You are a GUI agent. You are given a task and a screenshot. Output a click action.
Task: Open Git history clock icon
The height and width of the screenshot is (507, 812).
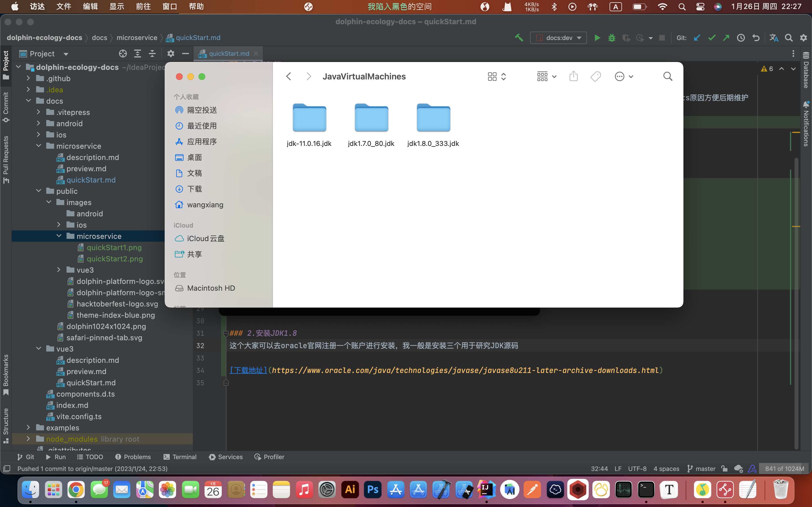click(741, 38)
